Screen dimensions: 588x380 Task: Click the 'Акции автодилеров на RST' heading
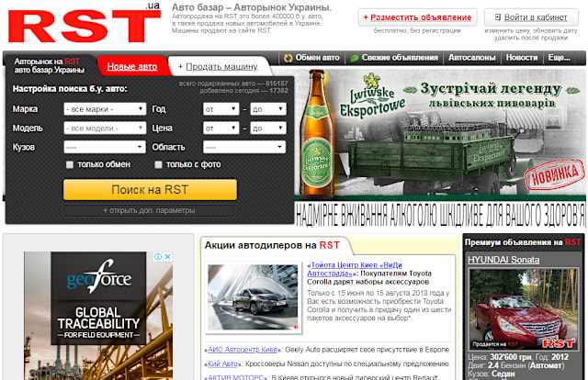point(272,245)
